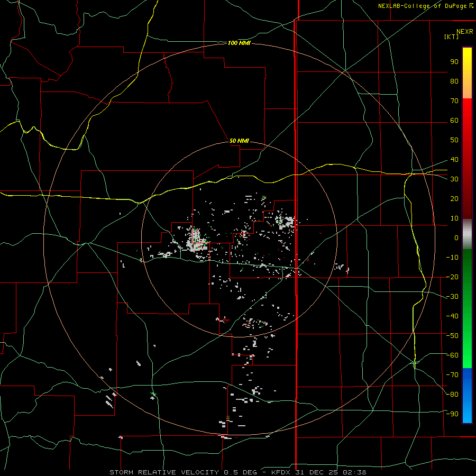
Task: Click the 70 value on the velocity scale
Action: click(x=454, y=101)
